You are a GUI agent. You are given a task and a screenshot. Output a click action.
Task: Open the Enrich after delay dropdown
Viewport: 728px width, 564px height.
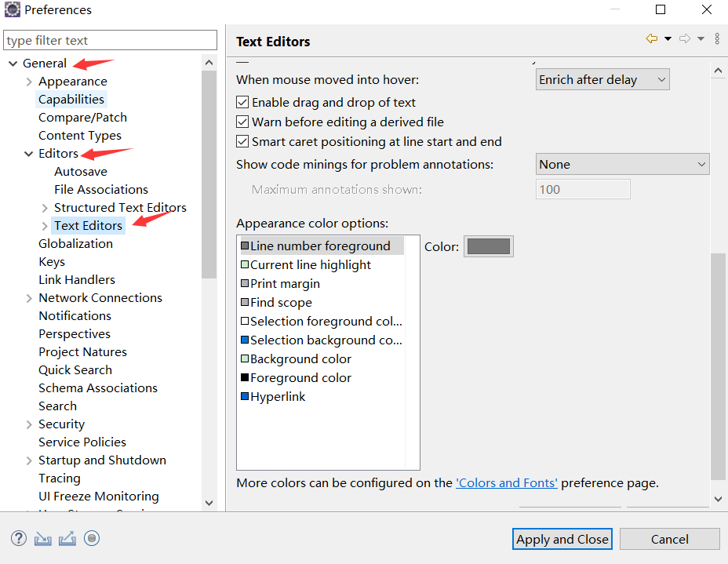point(602,80)
